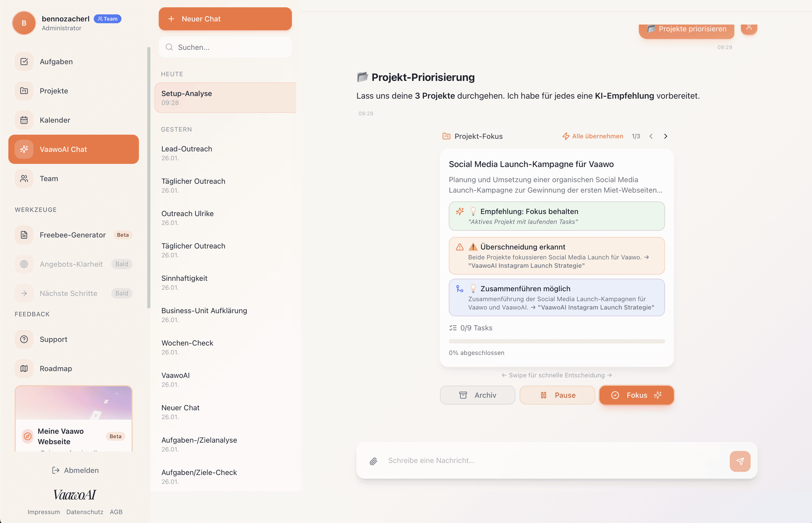Open Projekte via folder icon
Screen dimensions: 812x523
click(x=24, y=91)
